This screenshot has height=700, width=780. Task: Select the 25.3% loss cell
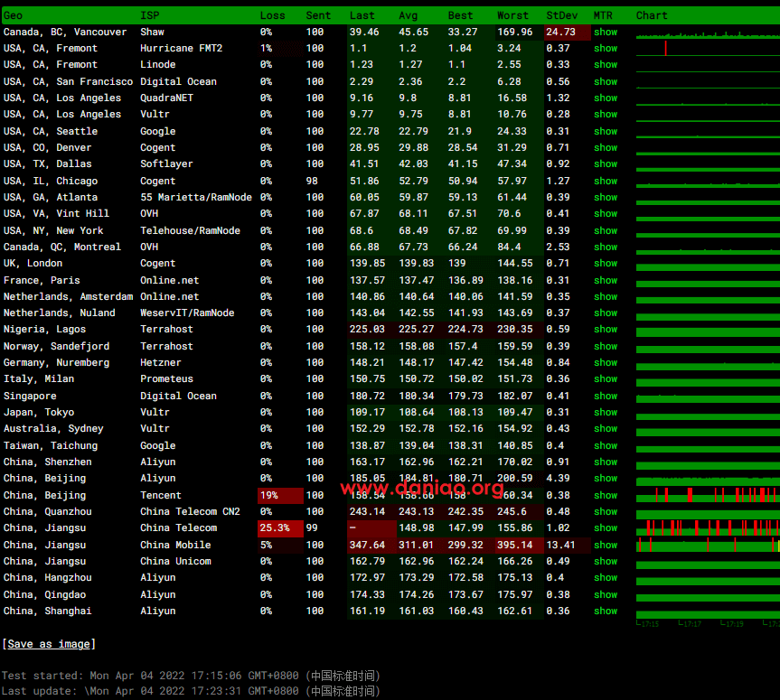click(x=280, y=528)
